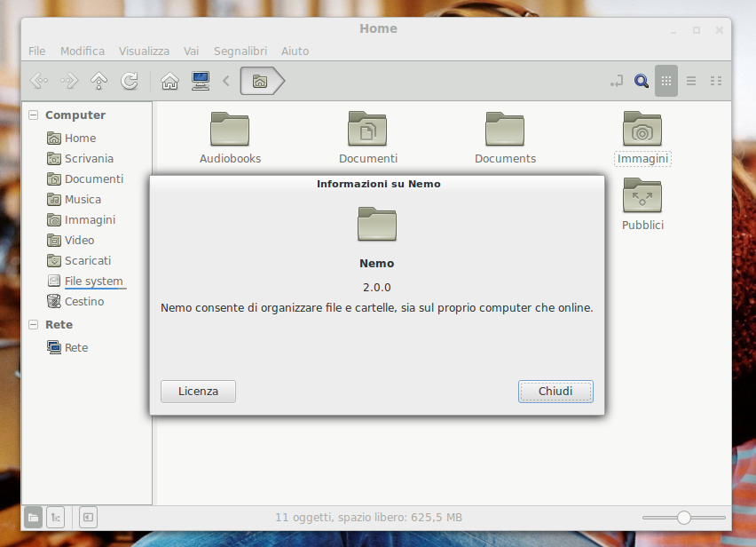
Task: Show places sidebar via status bar icon
Action: pyautogui.click(x=33, y=518)
